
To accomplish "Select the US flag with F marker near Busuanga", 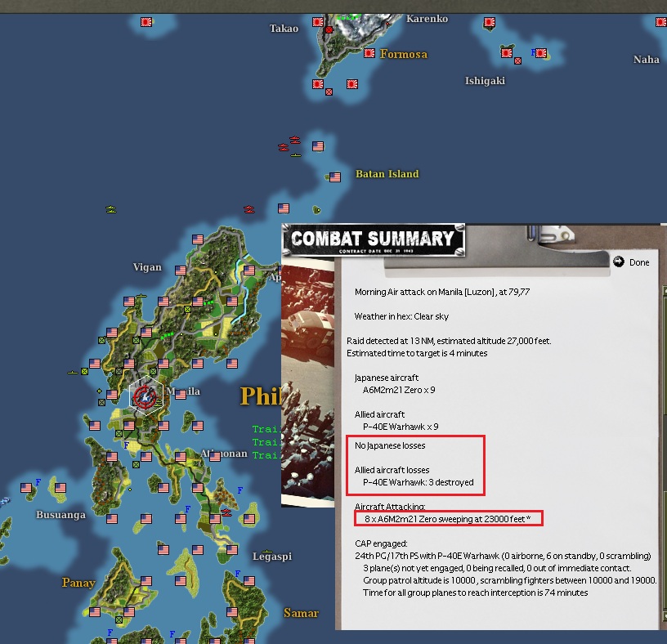I will point(26,487).
